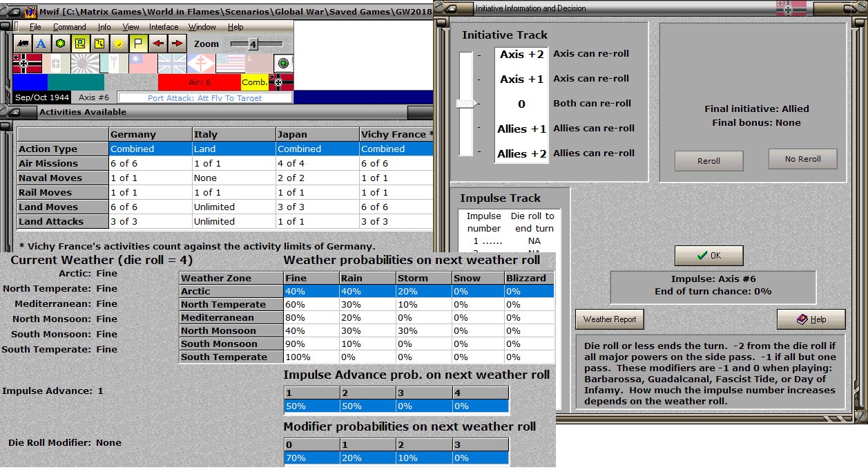Open the View menu

(131, 27)
